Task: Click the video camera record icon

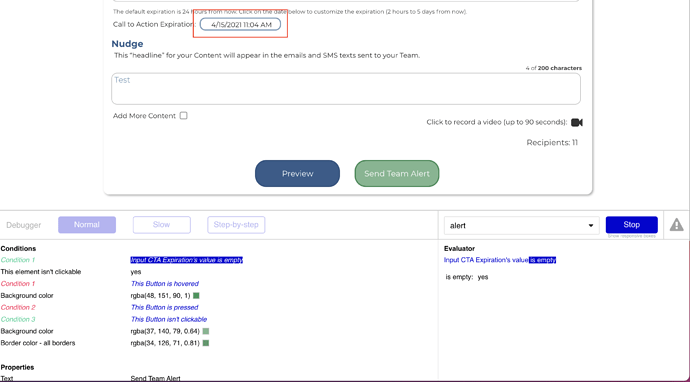Action: click(577, 122)
